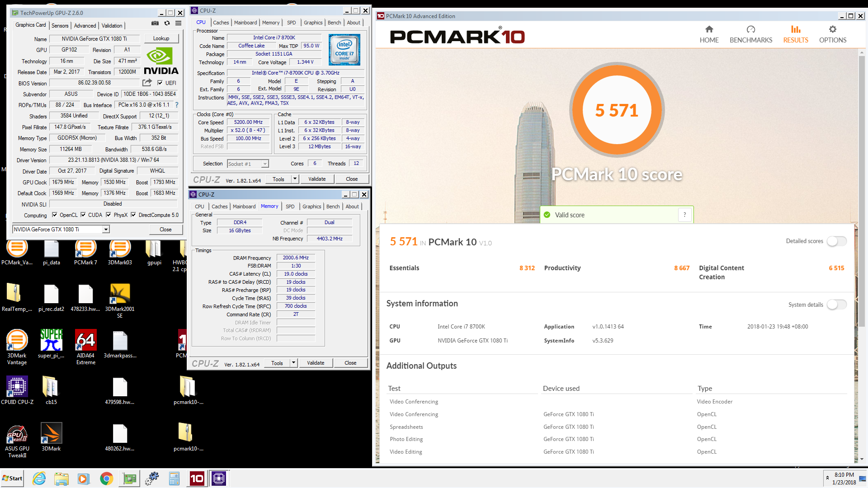
Task: Toggle CUDA computing checkbox
Action: point(83,215)
